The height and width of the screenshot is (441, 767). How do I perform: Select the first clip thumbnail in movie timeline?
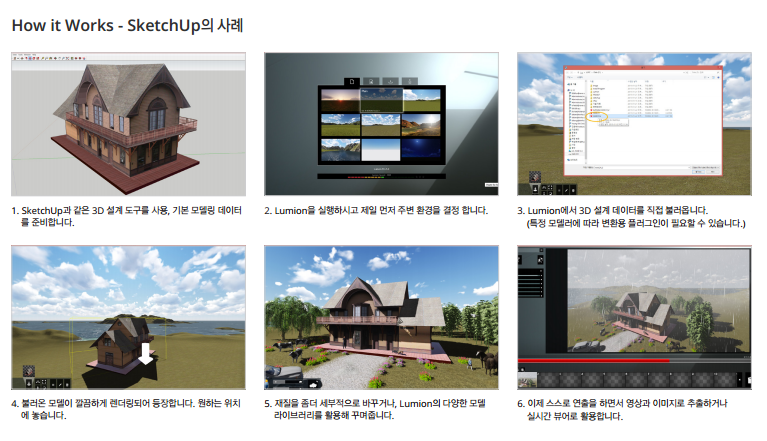click(x=527, y=380)
